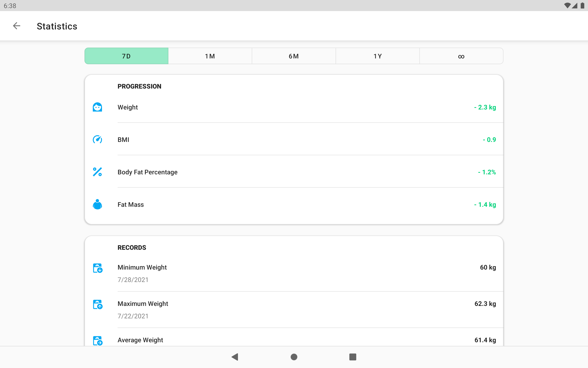
Task: Tap the Average Weight scale icon
Action: (98, 340)
